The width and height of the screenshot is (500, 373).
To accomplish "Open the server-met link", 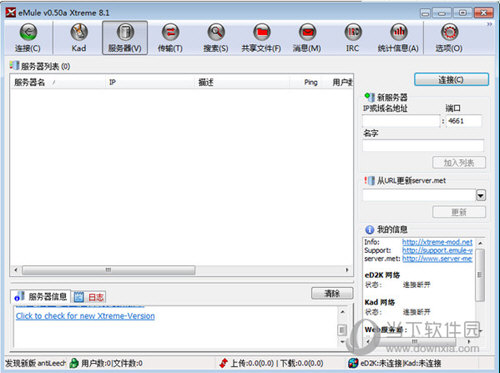I will pyautogui.click(x=437, y=259).
